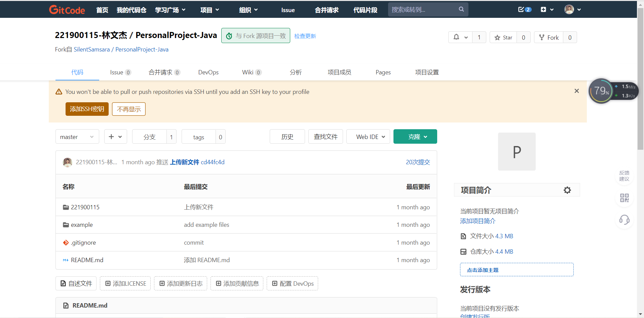Open the plus add-file dropdown
Image resolution: width=644 pixels, height=318 pixels.
click(x=115, y=137)
